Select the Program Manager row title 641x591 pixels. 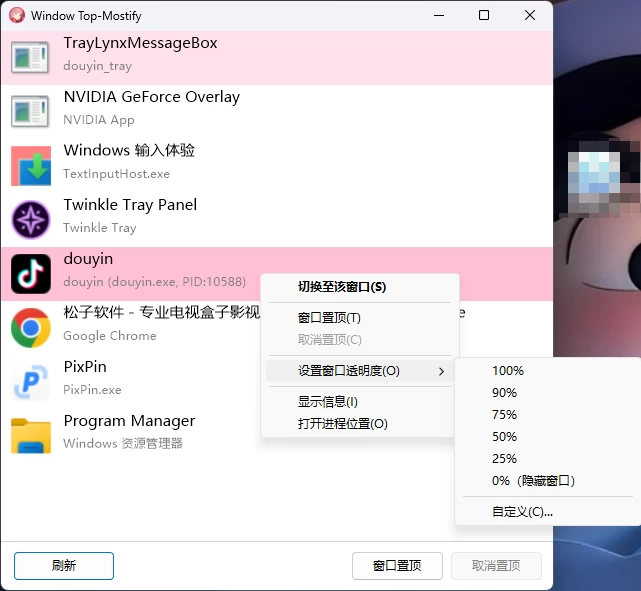tap(129, 421)
